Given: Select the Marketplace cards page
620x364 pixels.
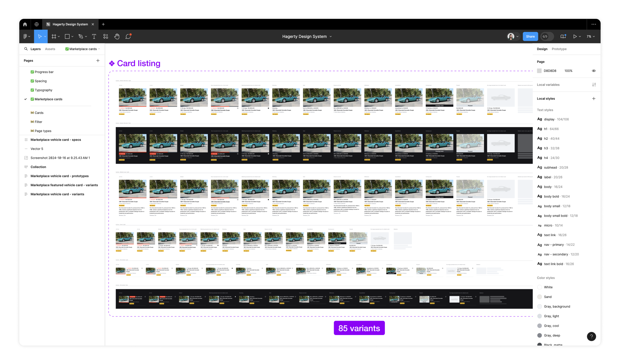Looking at the screenshot, I should (48, 99).
